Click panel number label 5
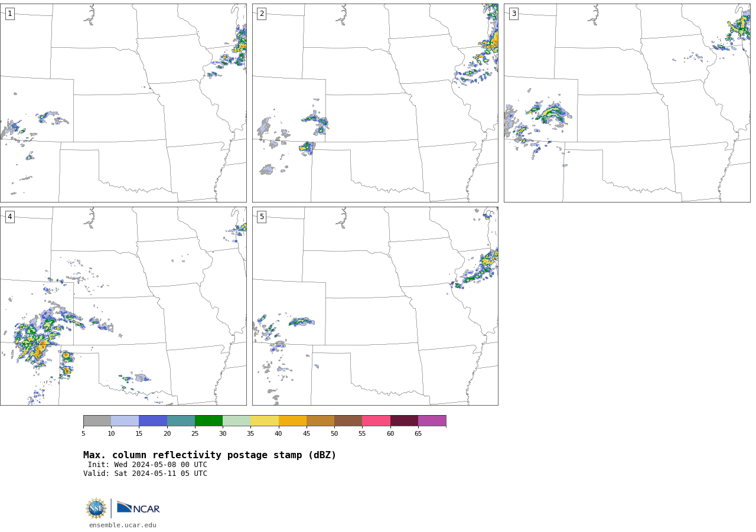This screenshot has width=756, height=532. (262, 217)
